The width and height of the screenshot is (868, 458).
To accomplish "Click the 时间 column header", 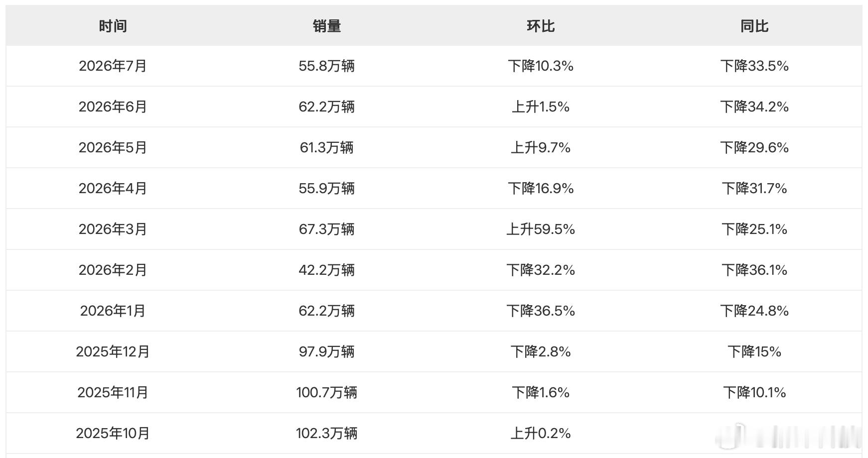I will (x=113, y=26).
